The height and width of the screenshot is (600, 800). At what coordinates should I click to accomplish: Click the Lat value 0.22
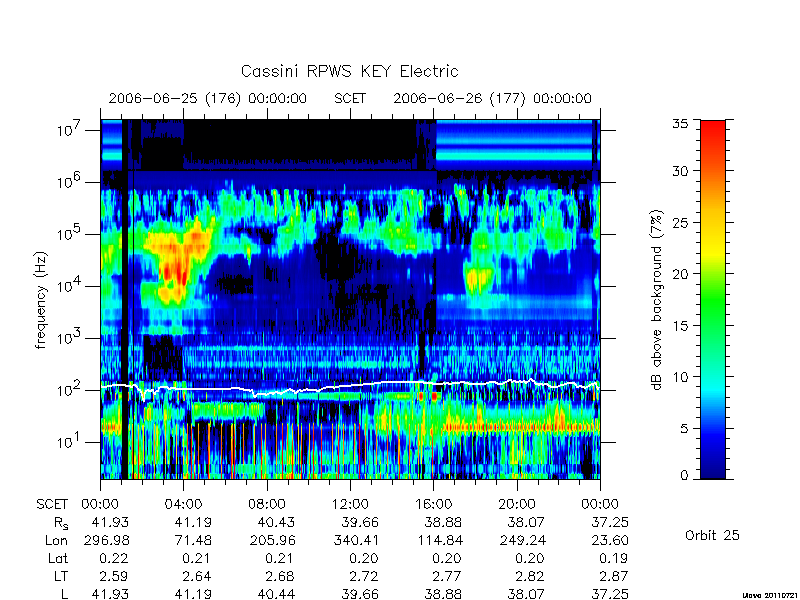pyautogui.click(x=114, y=558)
